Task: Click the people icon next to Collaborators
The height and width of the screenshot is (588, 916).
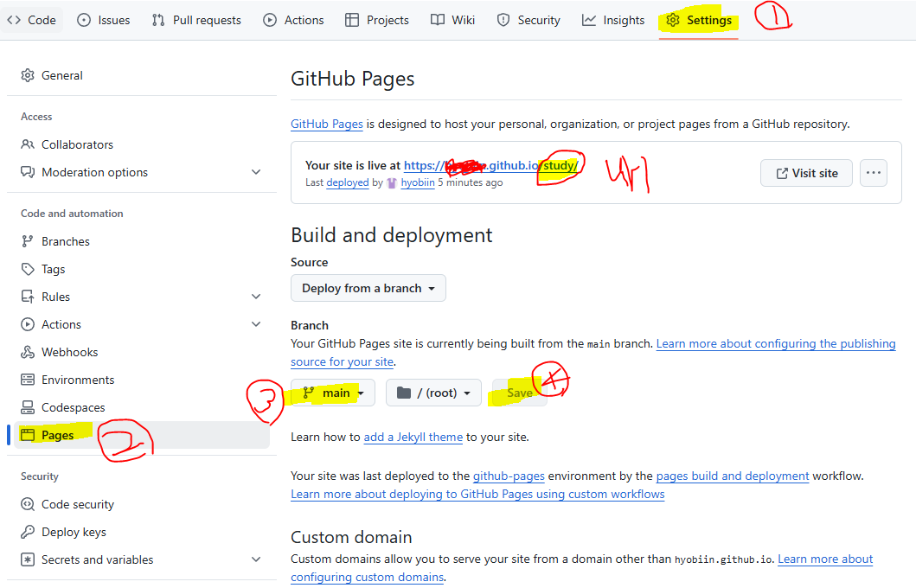Action: coord(28,144)
